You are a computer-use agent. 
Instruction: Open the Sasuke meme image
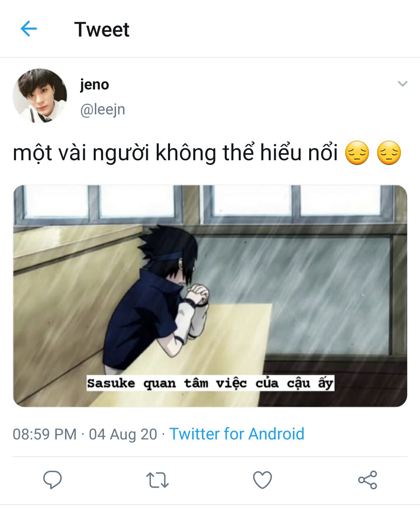[210, 296]
